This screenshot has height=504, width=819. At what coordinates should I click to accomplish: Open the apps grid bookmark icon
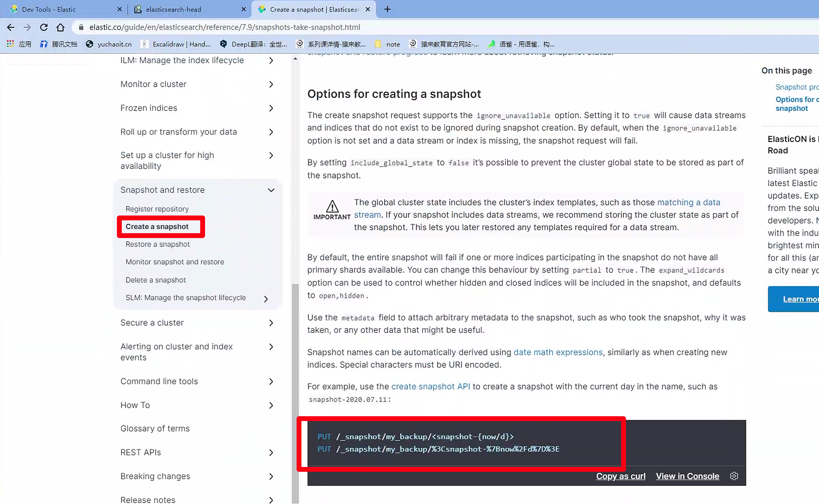pos(10,44)
